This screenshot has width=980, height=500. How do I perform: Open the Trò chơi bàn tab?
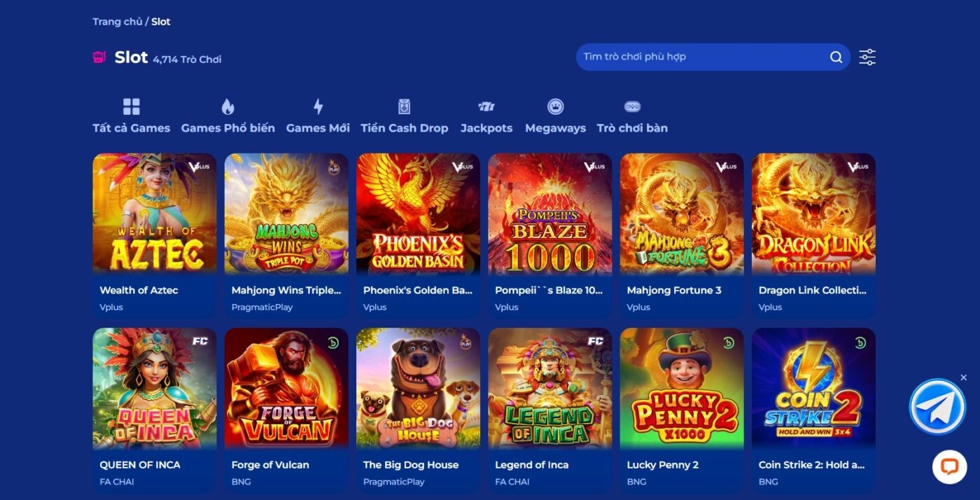pos(632,116)
